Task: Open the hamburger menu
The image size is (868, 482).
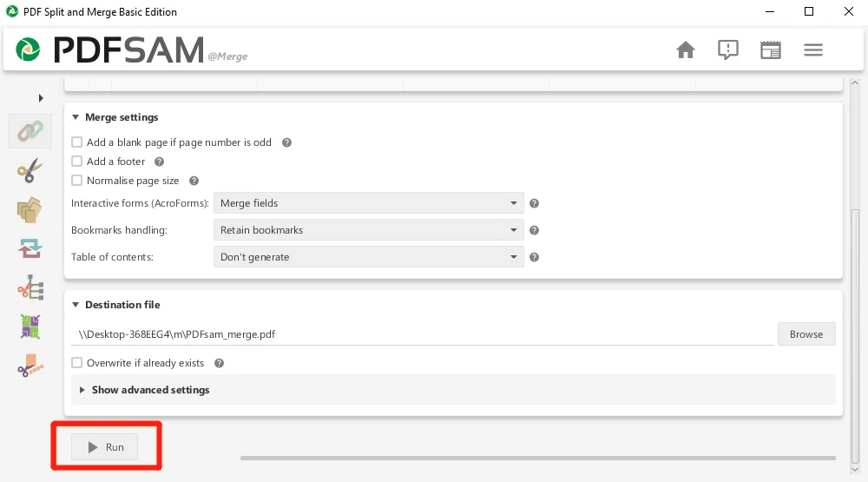Action: click(813, 50)
